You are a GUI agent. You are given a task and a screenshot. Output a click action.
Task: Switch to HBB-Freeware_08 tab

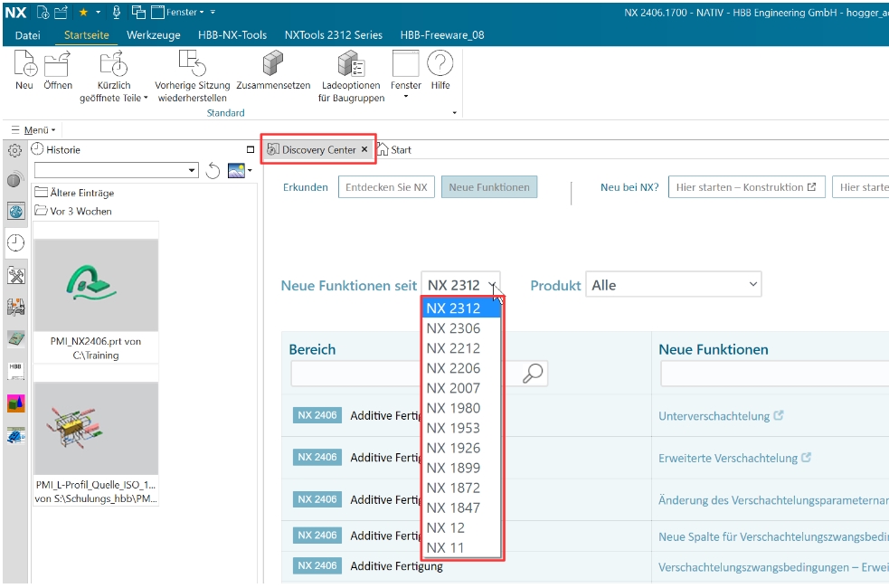[442, 35]
